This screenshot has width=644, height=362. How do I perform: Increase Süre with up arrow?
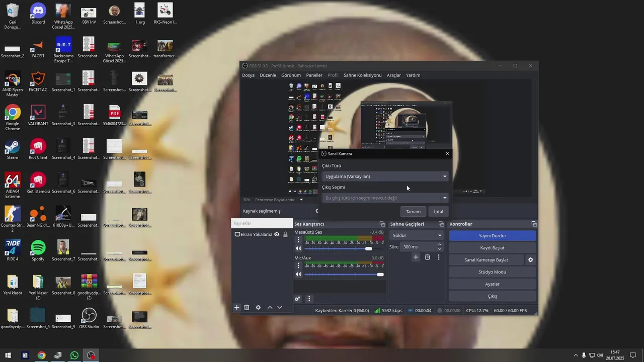(x=440, y=244)
